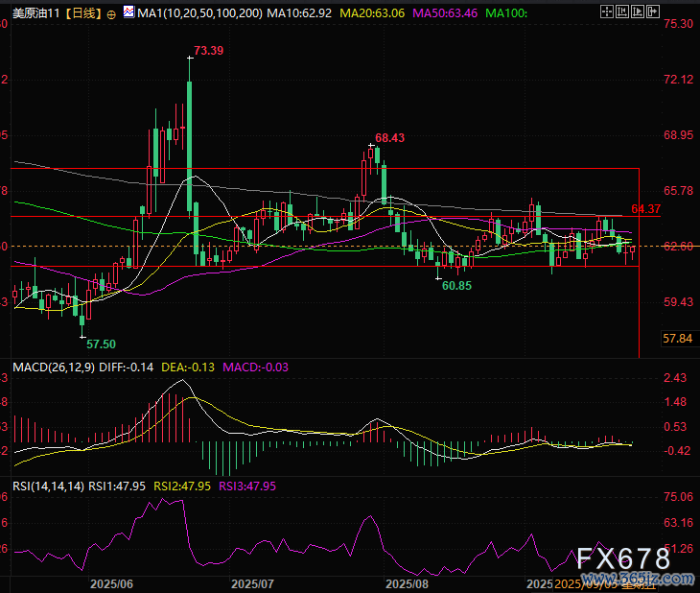Click the 68.43 peak price label
This screenshot has height=593, width=700.
click(x=389, y=138)
